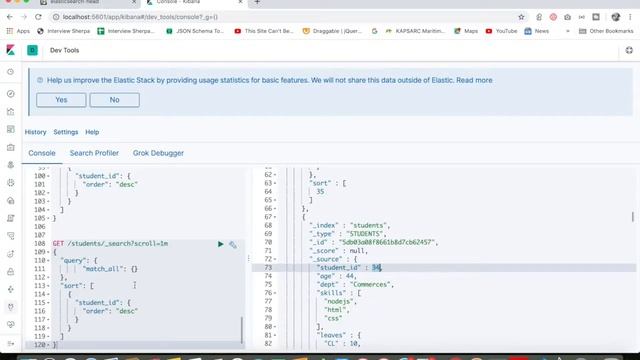The height and width of the screenshot is (360, 640).
Task: Open the News bookmark
Action: (537, 31)
